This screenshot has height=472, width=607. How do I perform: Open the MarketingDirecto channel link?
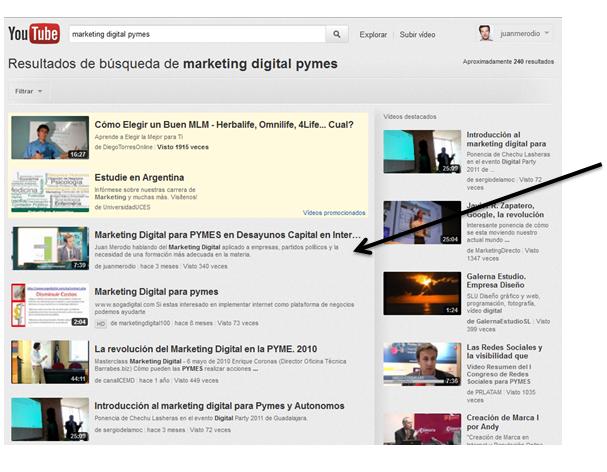[x=497, y=251]
